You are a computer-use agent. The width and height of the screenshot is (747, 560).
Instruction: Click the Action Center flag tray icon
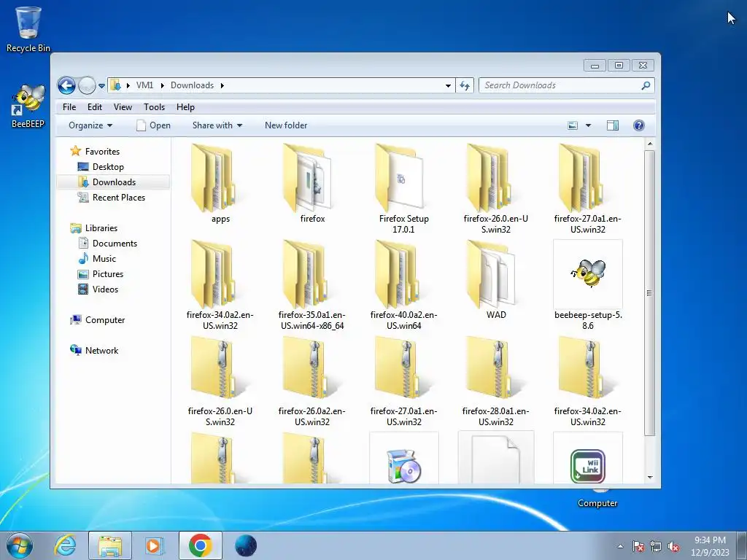638,546
